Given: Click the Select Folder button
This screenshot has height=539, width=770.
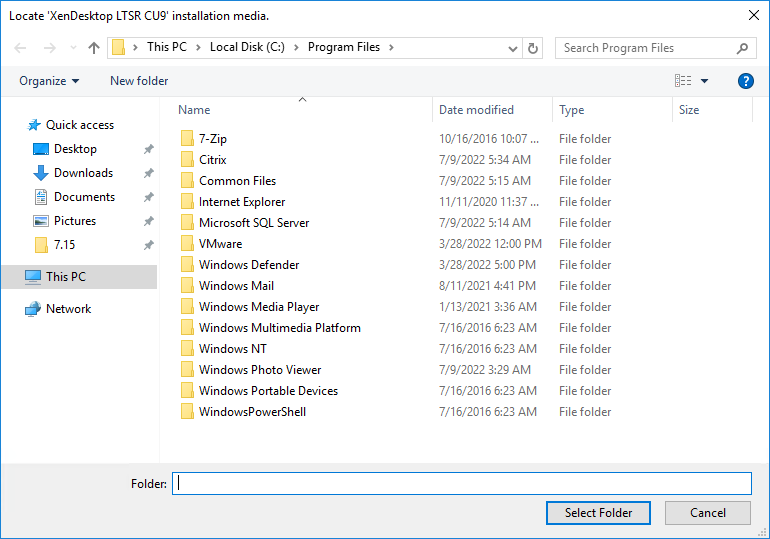Looking at the screenshot, I should [x=598, y=513].
